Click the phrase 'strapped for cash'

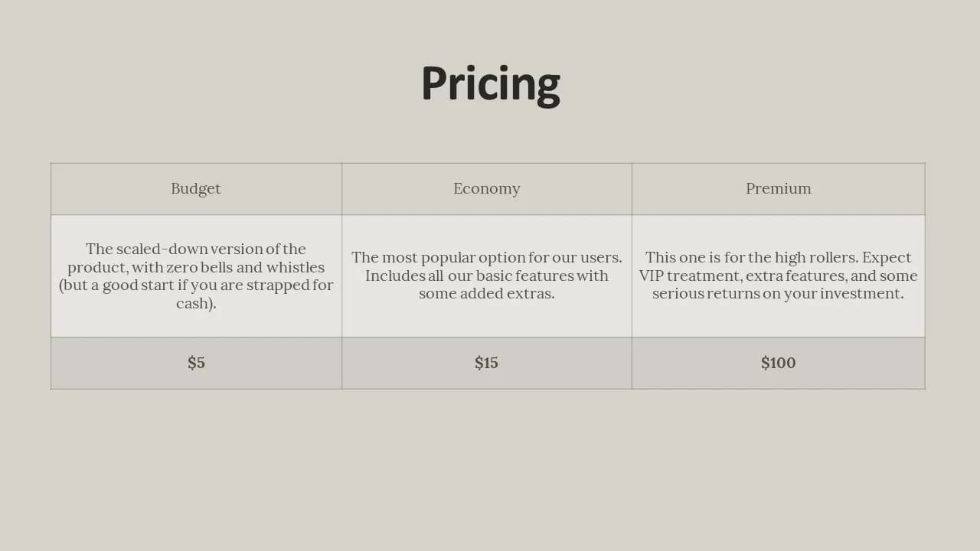[x=255, y=295]
